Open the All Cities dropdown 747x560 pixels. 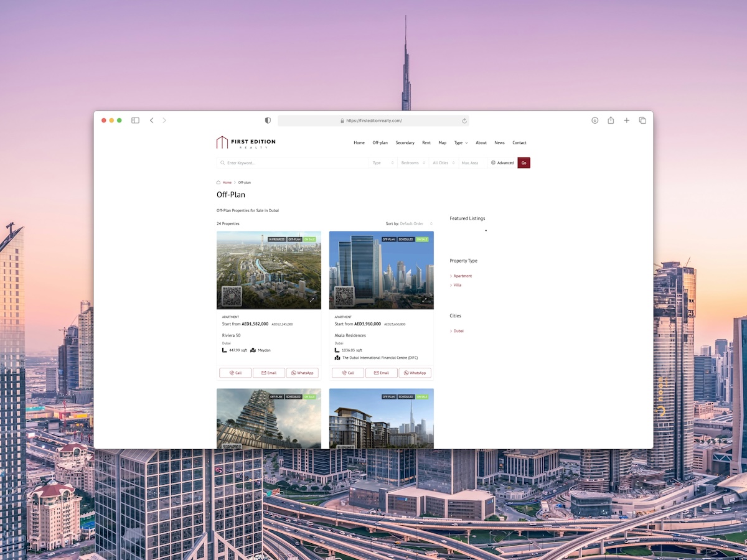coord(444,163)
